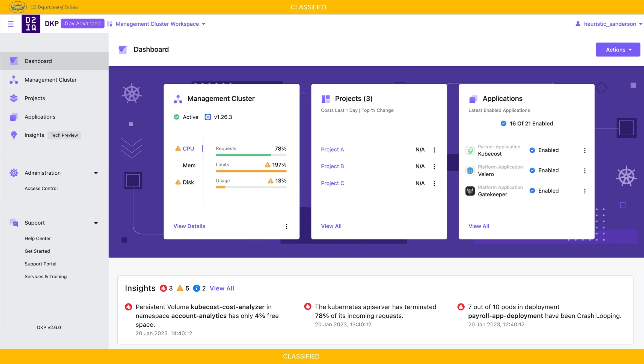Select the Disk resource tab

[188, 182]
